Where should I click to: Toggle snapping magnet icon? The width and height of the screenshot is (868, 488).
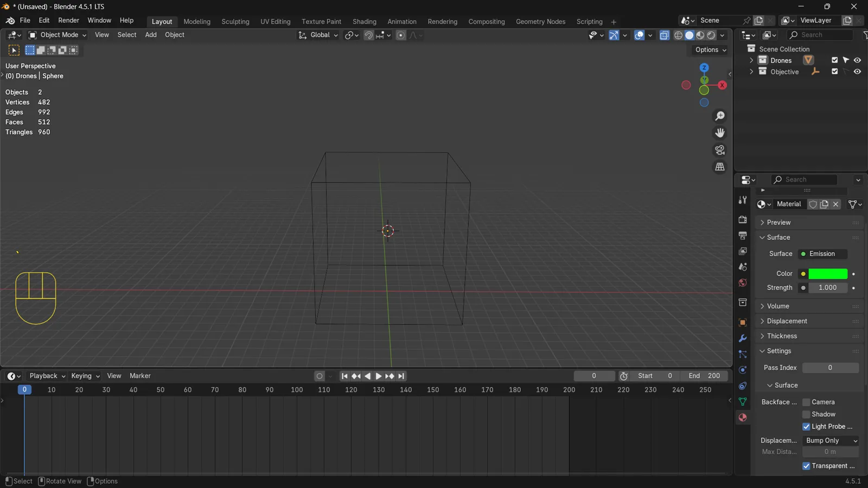(368, 35)
